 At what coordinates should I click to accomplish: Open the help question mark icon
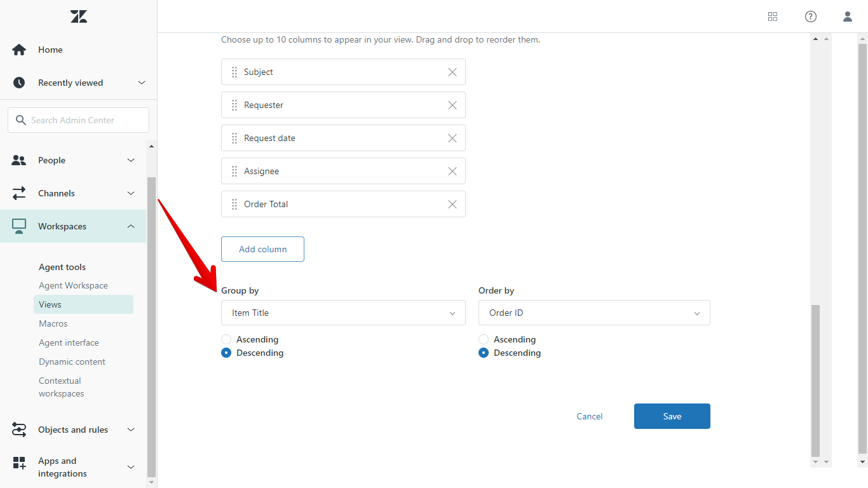click(x=811, y=17)
